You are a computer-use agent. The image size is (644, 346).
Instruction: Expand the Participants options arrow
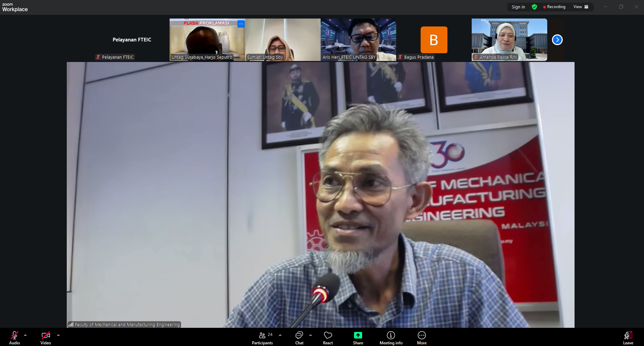click(280, 335)
